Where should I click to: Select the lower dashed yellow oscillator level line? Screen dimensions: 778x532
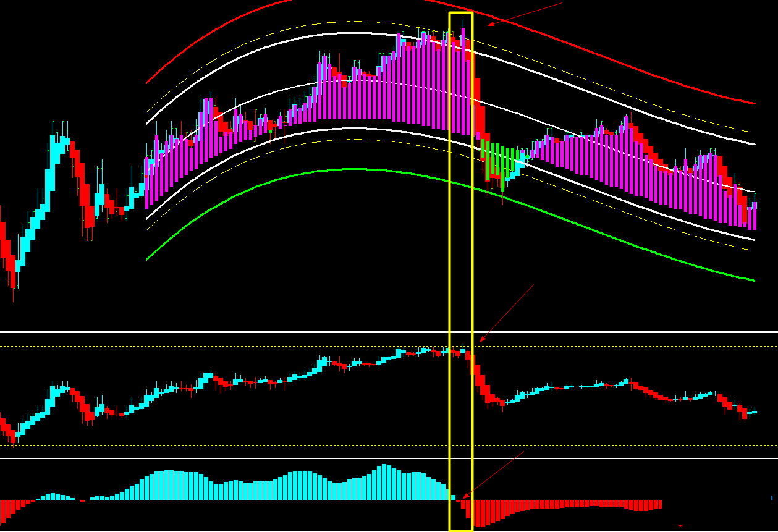coord(247,445)
